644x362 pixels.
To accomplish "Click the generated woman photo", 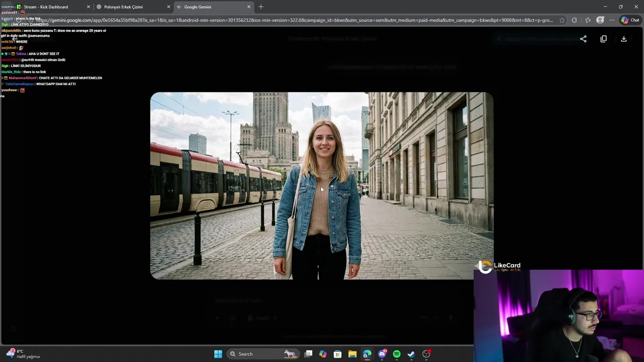I will coord(321,186).
